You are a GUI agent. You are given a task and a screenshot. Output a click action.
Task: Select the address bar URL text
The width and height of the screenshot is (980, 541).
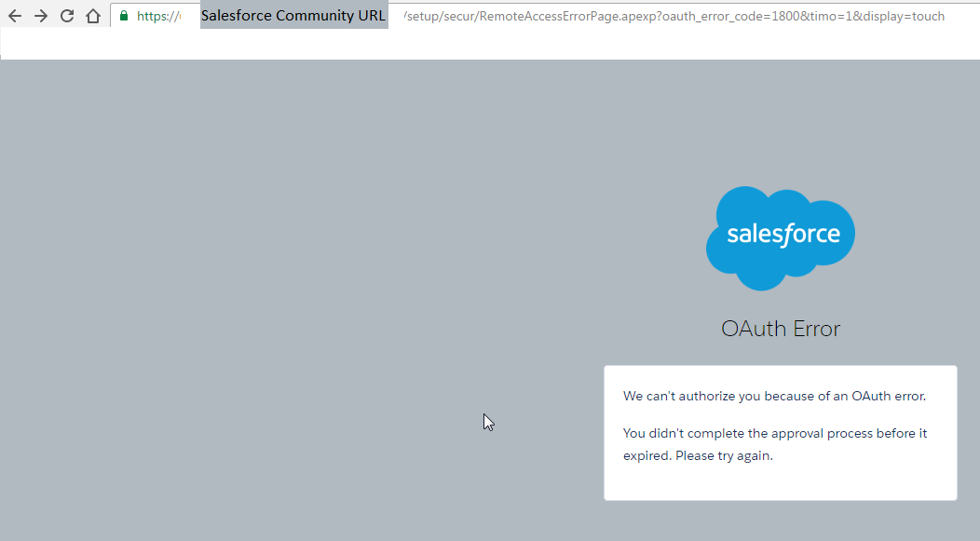pyautogui.click(x=674, y=16)
